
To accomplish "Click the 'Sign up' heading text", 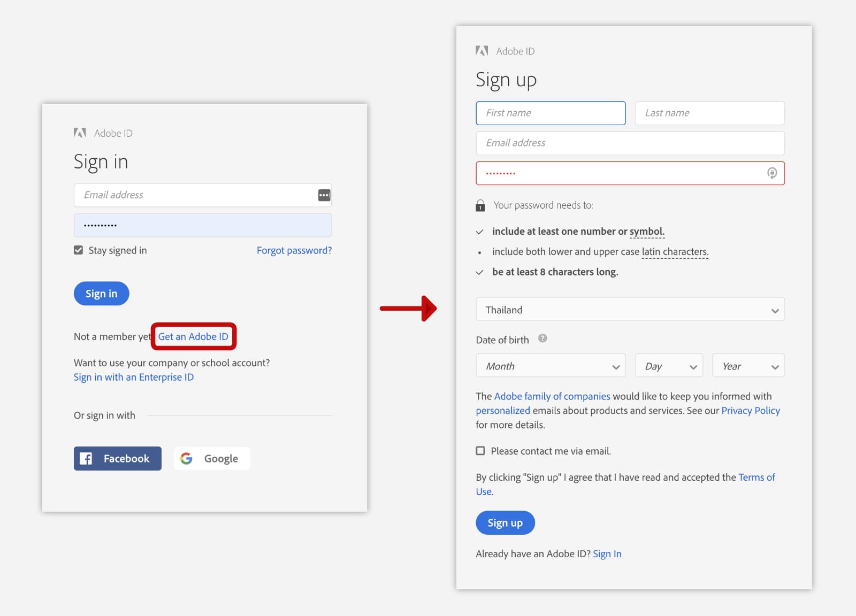I will [x=506, y=80].
